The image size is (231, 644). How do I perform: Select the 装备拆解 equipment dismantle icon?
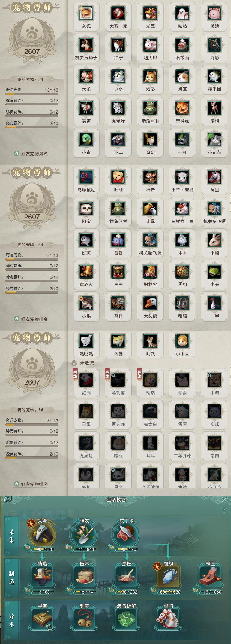pos(126,619)
